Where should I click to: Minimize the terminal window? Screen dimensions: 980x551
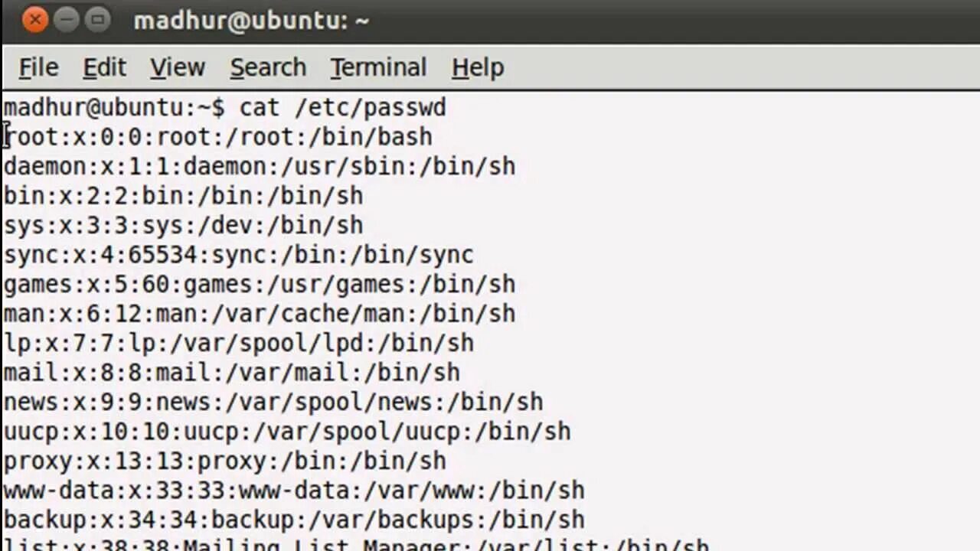(x=67, y=20)
